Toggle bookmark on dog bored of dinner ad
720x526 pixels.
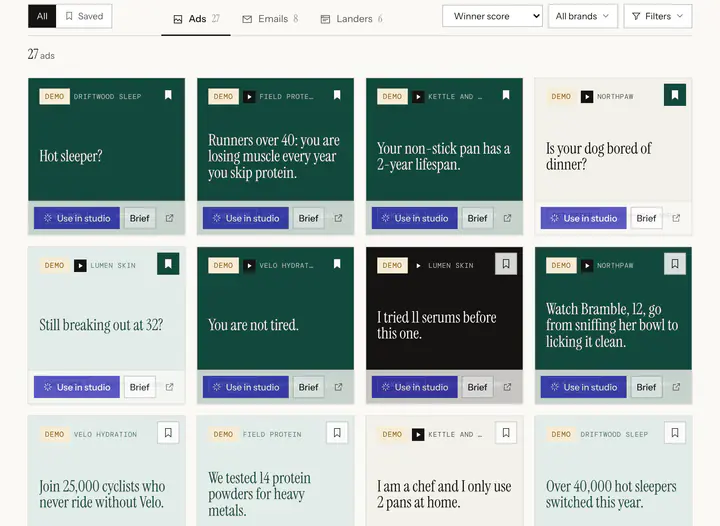click(675, 95)
